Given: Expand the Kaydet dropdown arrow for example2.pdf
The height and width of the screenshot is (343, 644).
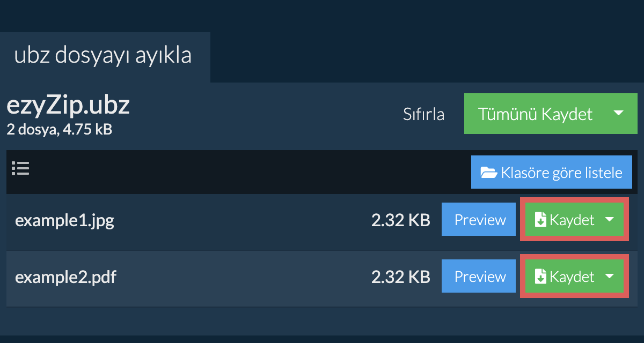Looking at the screenshot, I should click(609, 277).
